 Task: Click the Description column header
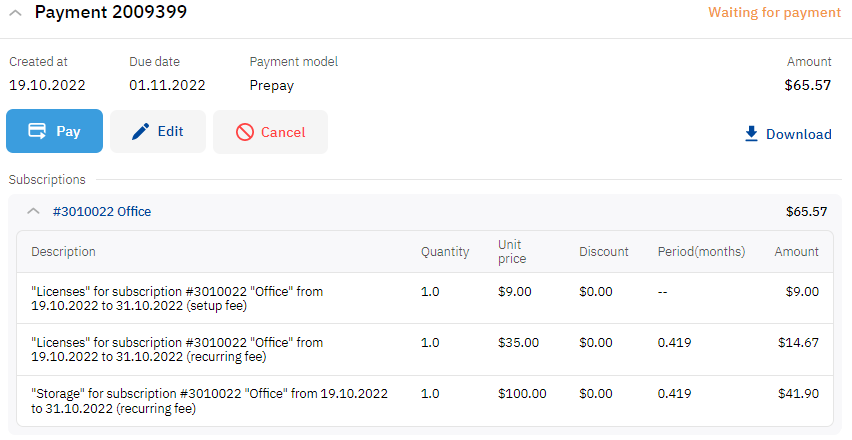[x=63, y=252]
